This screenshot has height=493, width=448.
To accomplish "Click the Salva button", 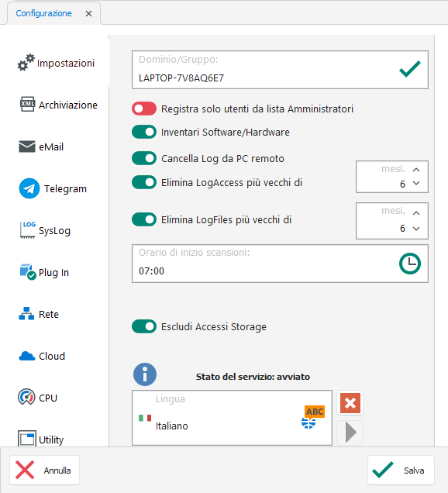I will tap(401, 471).
